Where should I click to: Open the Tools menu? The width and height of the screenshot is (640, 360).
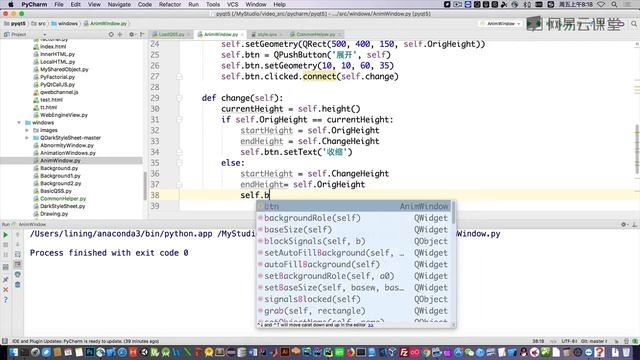pyautogui.click(x=213, y=4)
